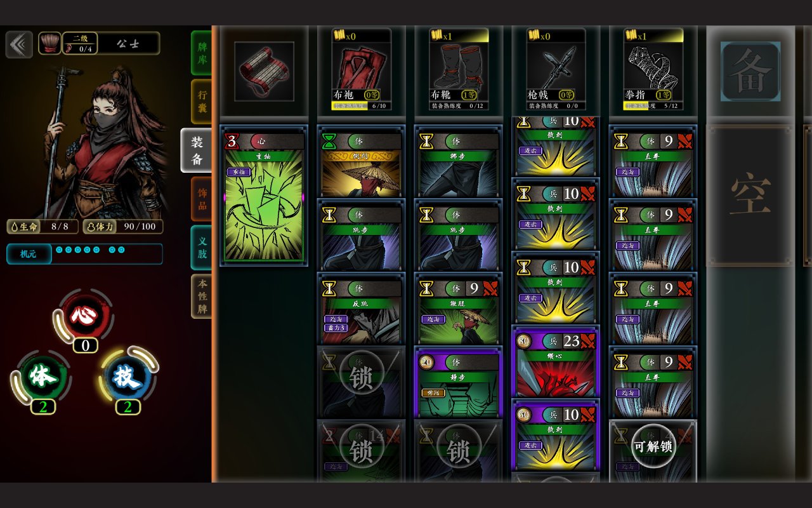Open the 拳指 hand-wrap equipment slot
Viewport: 812px width, 508px height.
653,69
